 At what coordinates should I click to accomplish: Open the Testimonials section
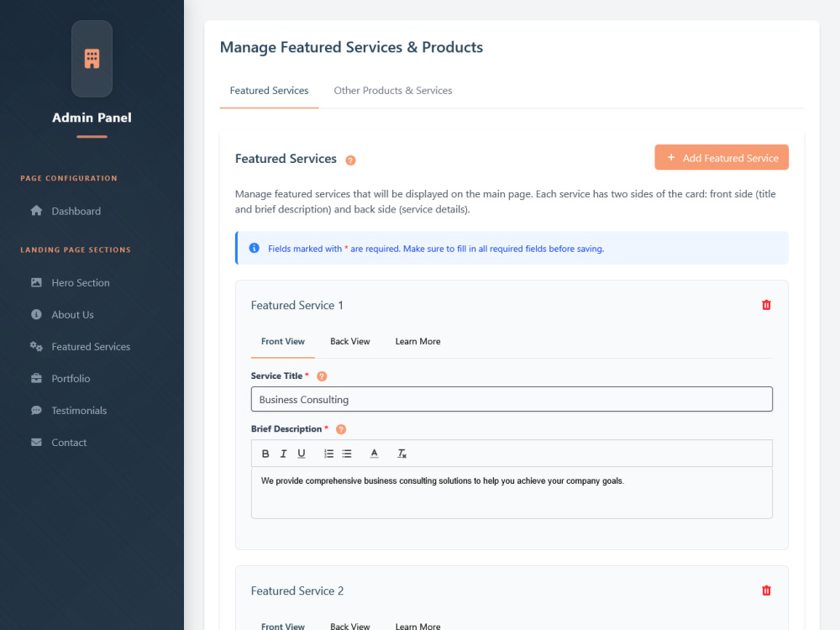click(79, 411)
